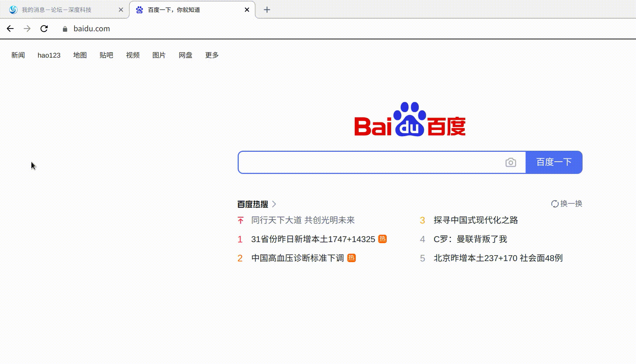The width and height of the screenshot is (636, 364).
Task: Click the camera icon for image search
Action: tap(511, 162)
